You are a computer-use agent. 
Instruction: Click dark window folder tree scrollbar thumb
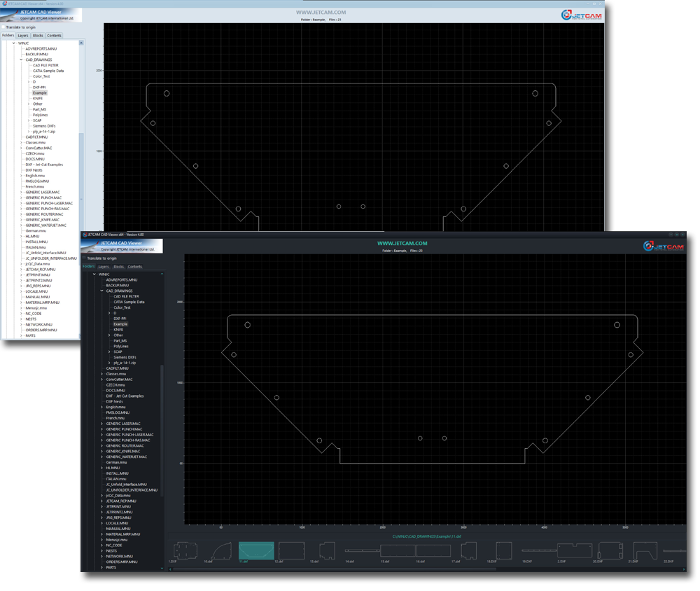[x=162, y=431]
